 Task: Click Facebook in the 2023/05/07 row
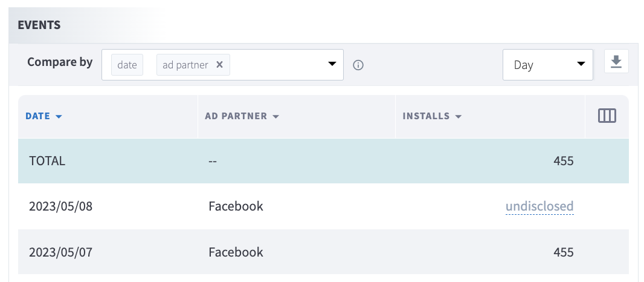click(x=236, y=252)
